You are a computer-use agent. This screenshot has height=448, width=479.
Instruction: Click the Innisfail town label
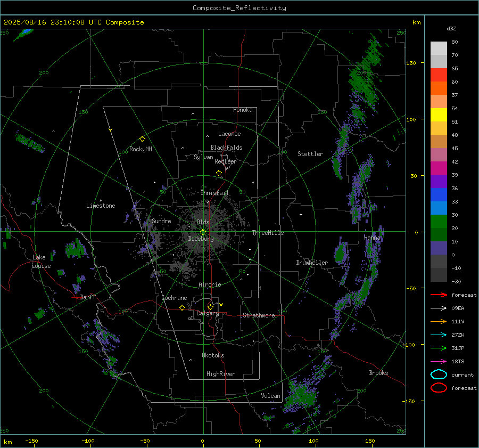215,193
